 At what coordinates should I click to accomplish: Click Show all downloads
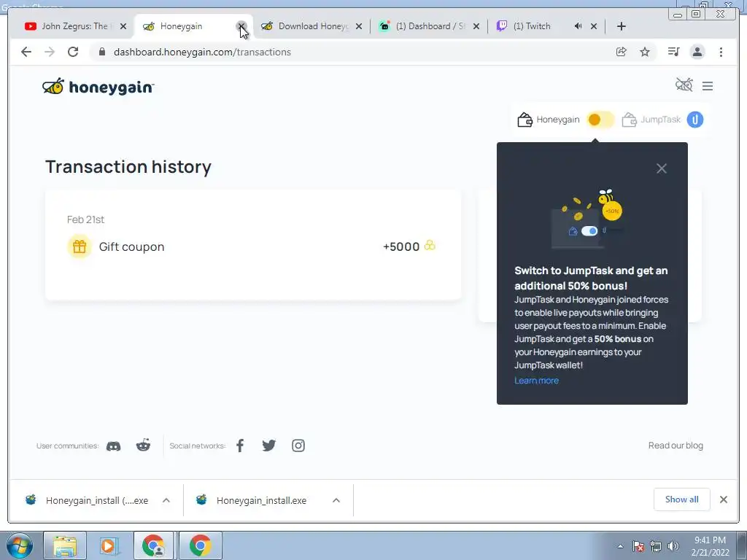pos(682,499)
